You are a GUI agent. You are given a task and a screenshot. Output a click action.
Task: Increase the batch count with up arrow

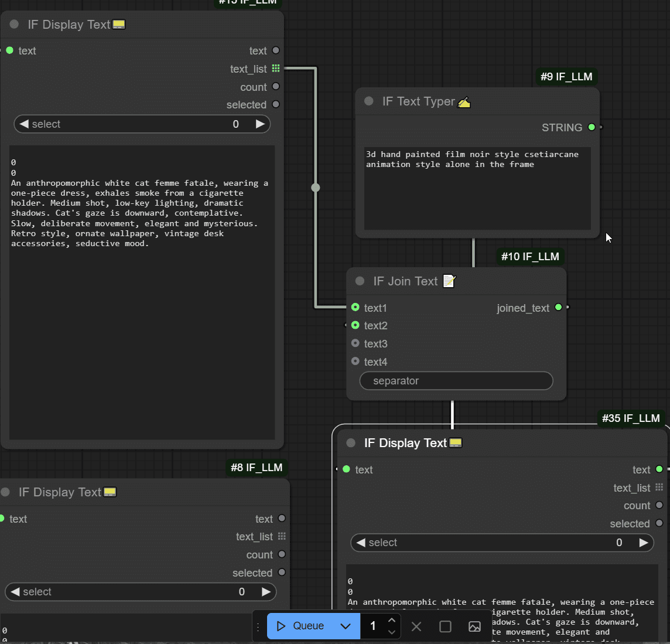392,620
